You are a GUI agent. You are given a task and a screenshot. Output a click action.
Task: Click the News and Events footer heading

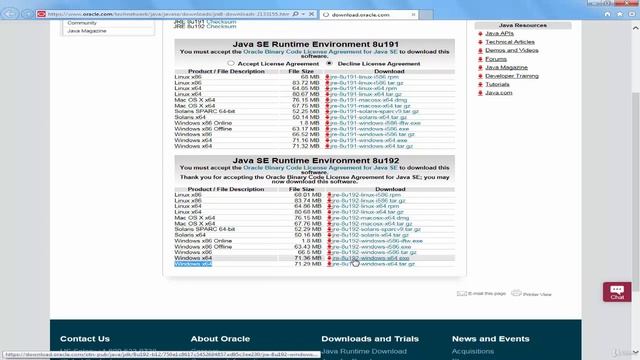tap(490, 339)
